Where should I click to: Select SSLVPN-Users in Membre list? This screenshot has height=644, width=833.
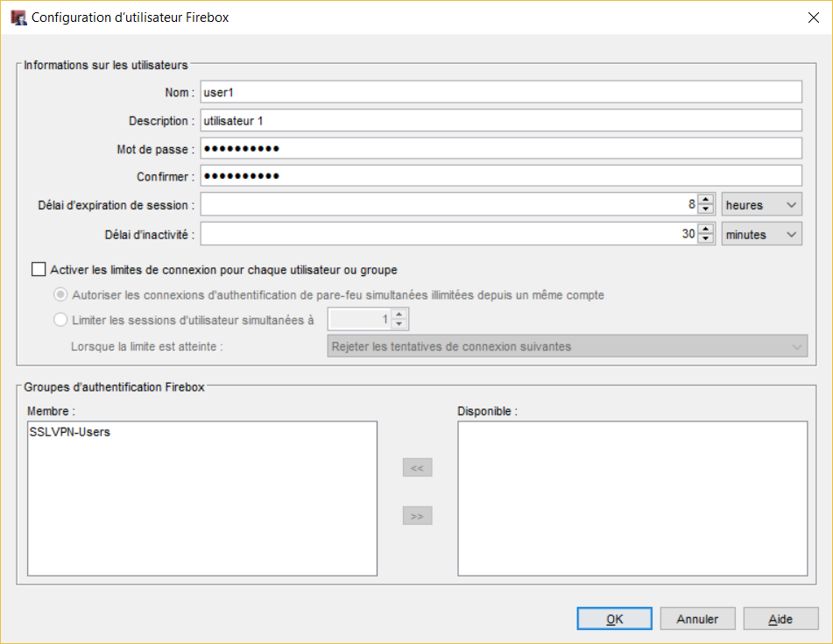[69, 432]
